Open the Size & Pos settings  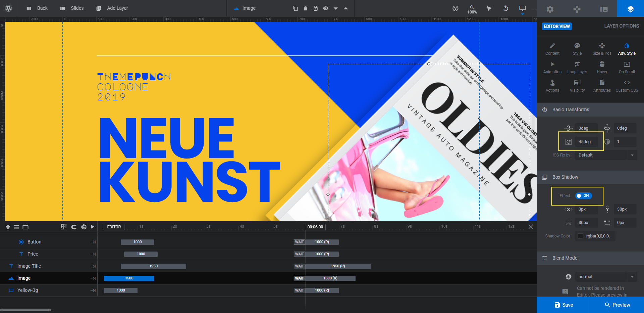pyautogui.click(x=602, y=49)
